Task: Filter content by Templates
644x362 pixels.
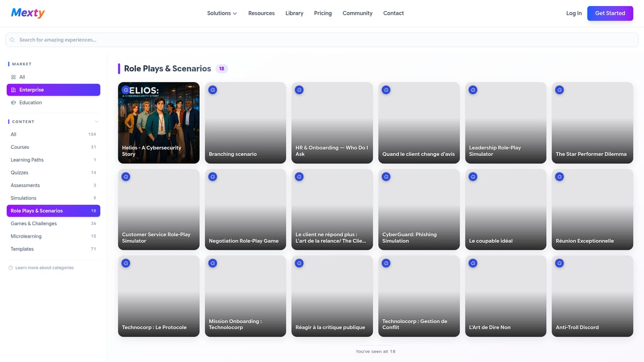Action: [53, 249]
